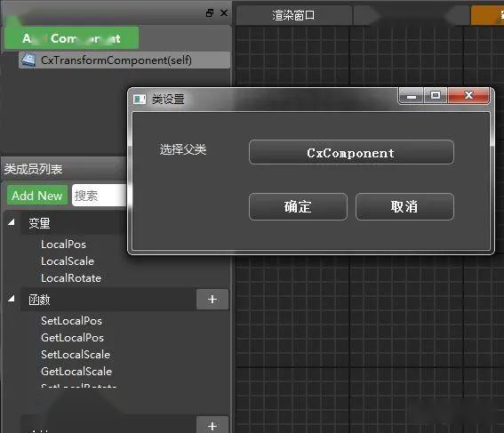Click the CxTransformComponent script icon
The height and width of the screenshot is (433, 504).
click(28, 60)
